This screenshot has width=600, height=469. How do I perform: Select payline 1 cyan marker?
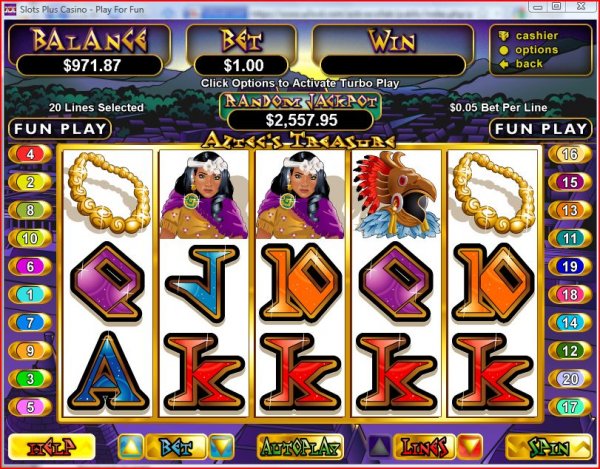pos(30,295)
